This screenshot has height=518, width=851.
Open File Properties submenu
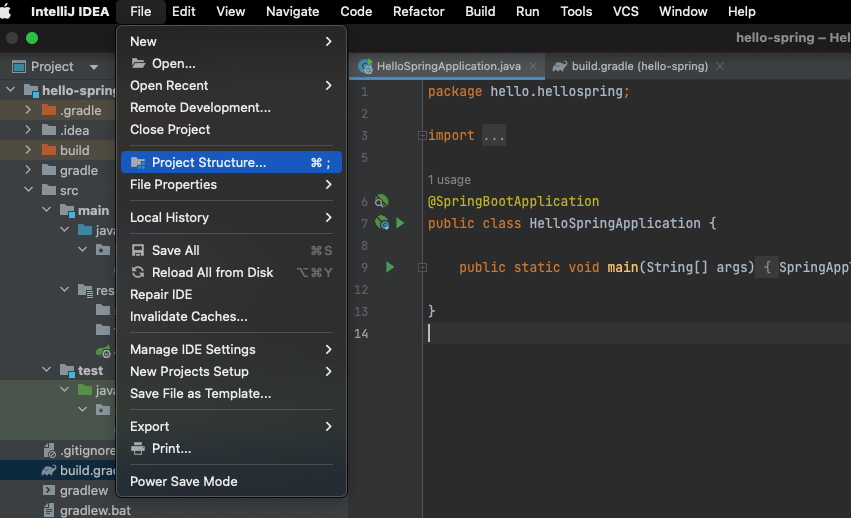point(231,185)
